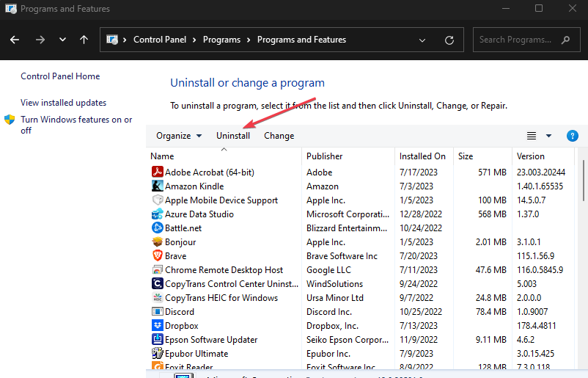Sort by the Name column header

tap(224, 156)
